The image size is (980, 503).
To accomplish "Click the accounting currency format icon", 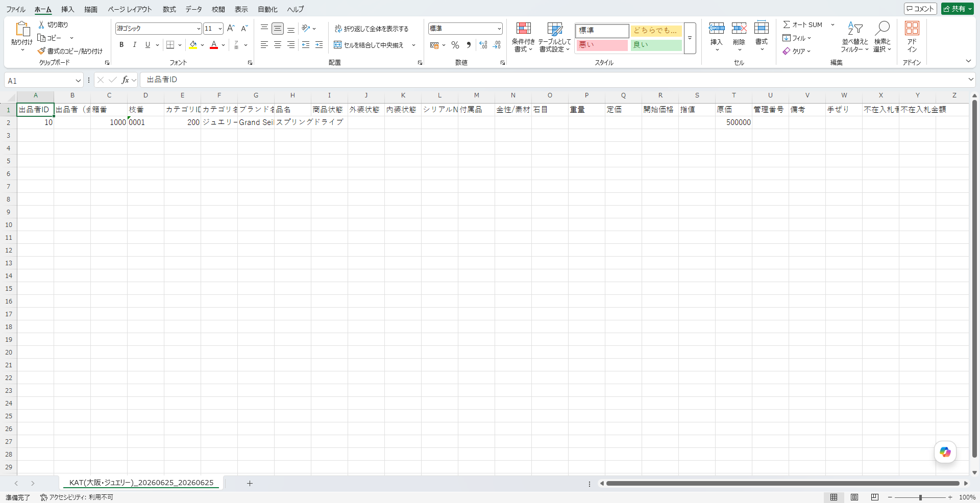I will click(434, 45).
